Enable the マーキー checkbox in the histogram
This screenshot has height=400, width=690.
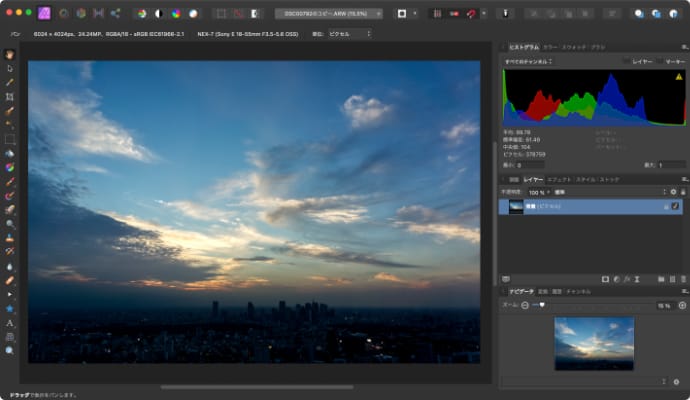658,61
